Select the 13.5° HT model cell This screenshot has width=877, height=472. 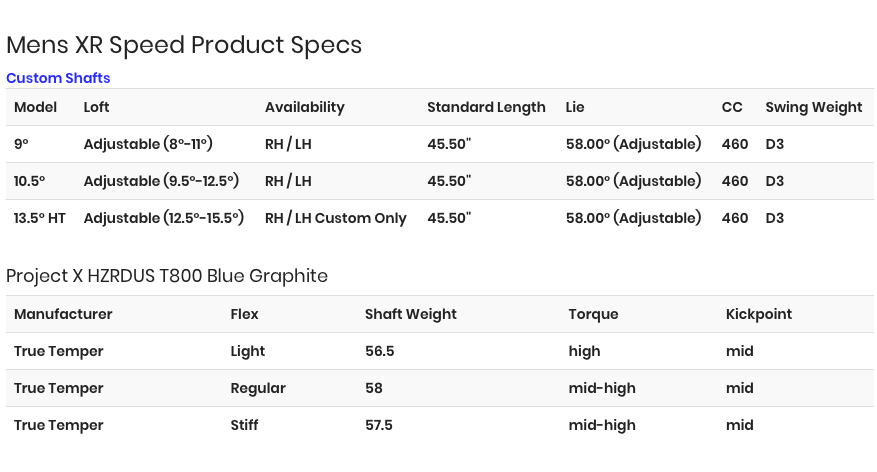40,218
